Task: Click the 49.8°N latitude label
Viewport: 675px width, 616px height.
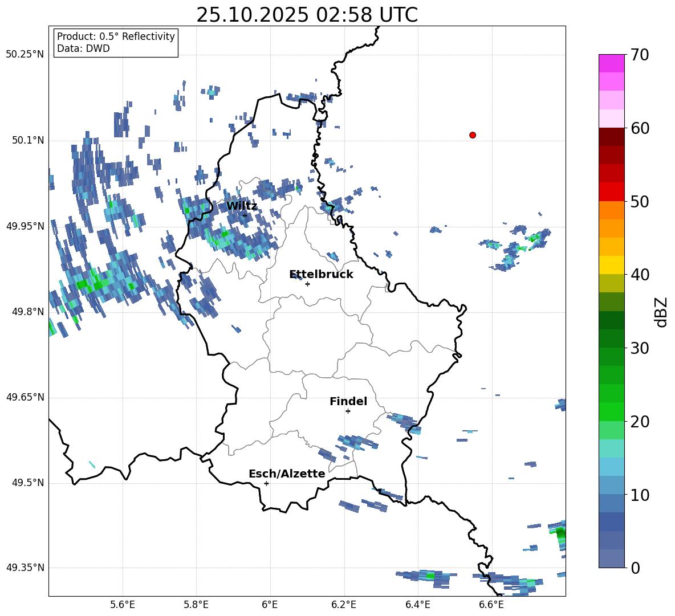Action: [x=27, y=312]
